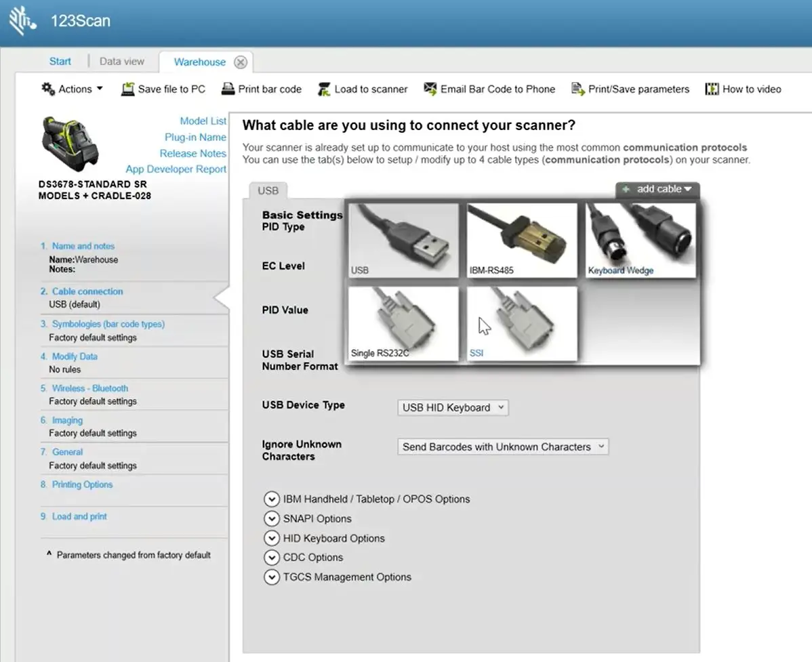The width and height of the screenshot is (812, 662).
Task: Open the add cable dropdown button
Action: 657,190
